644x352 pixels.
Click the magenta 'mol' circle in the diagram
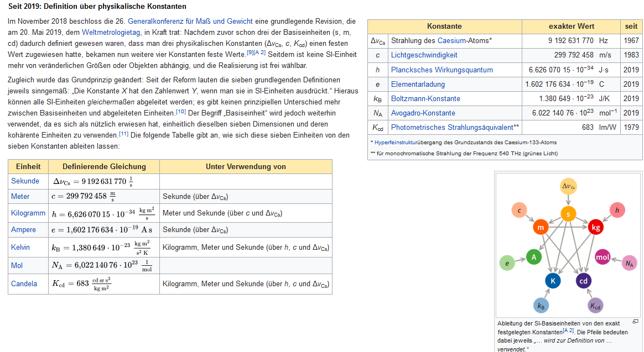pyautogui.click(x=603, y=257)
